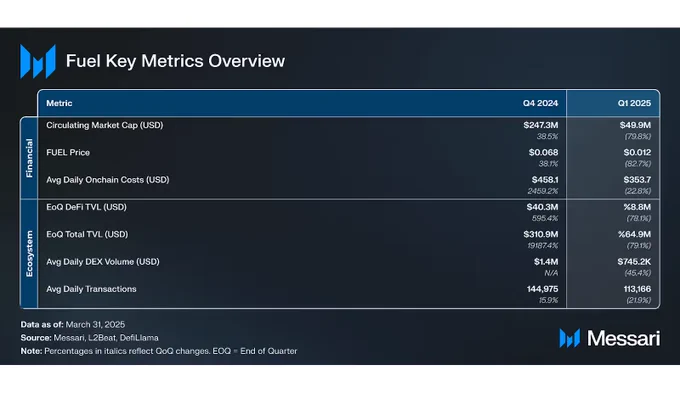Click the '%8.8M' DeFi TVL value
The height and width of the screenshot is (393, 680).
(638, 207)
